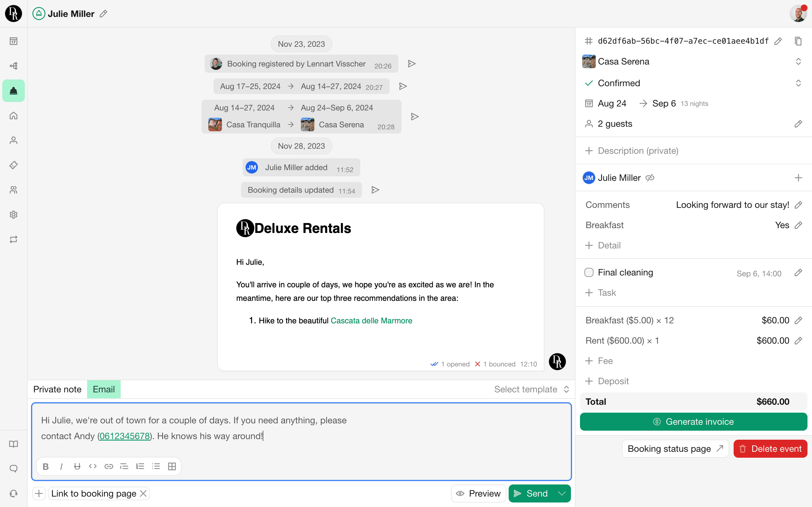Click the Preview eye button
Screen dimensions: 812x507
point(478,493)
